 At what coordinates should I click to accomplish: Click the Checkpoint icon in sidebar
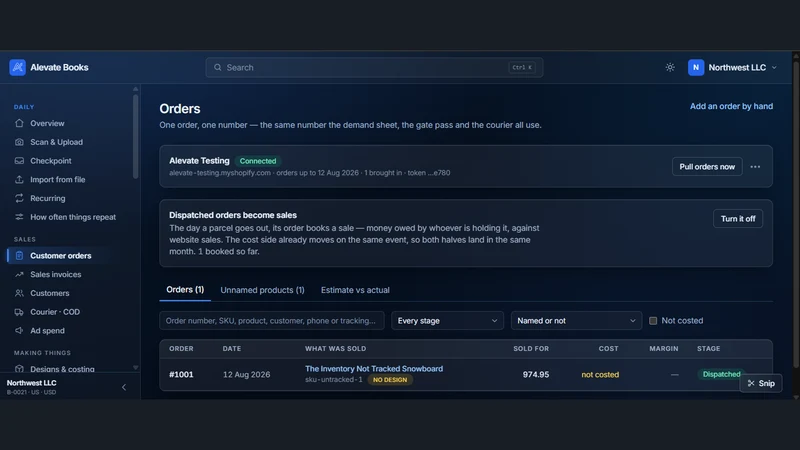coord(19,161)
